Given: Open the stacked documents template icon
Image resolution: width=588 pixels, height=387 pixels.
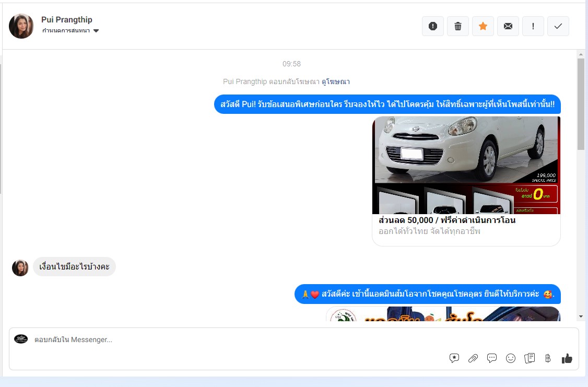Looking at the screenshot, I should (x=530, y=358).
